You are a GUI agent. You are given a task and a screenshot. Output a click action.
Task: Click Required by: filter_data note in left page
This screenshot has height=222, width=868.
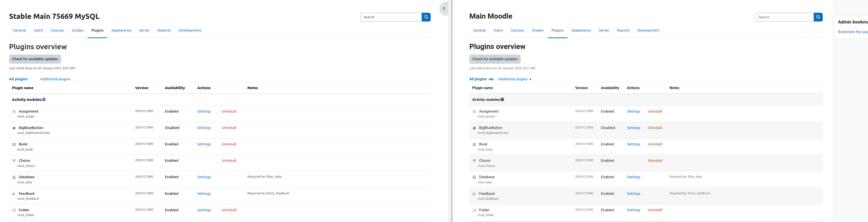pos(265,177)
